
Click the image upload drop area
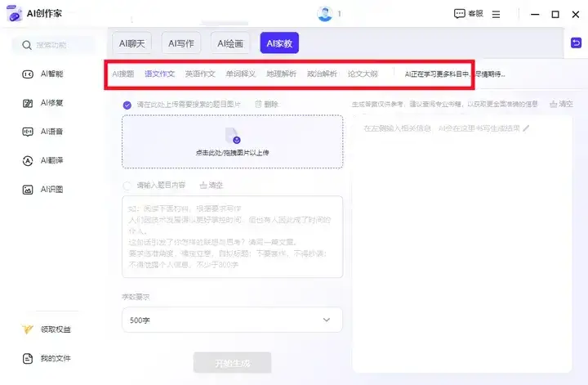tap(233, 141)
